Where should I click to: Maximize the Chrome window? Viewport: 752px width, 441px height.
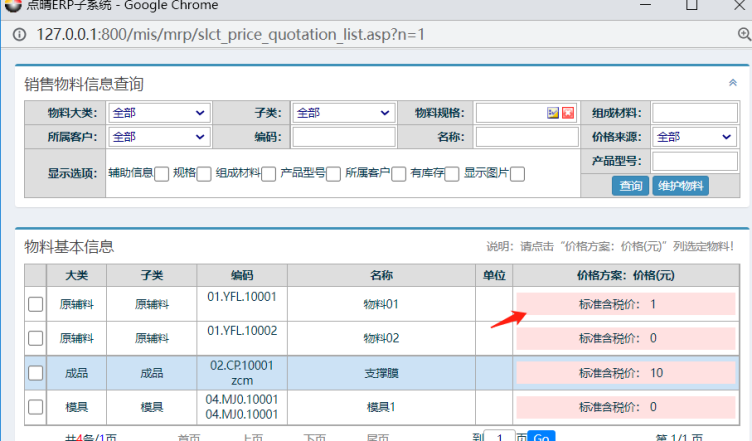tap(691, 5)
